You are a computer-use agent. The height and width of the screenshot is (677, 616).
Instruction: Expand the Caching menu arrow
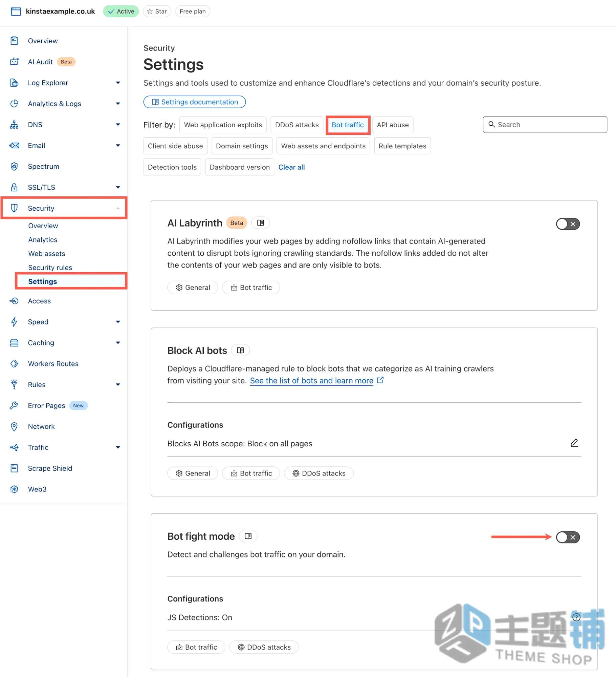(x=118, y=343)
